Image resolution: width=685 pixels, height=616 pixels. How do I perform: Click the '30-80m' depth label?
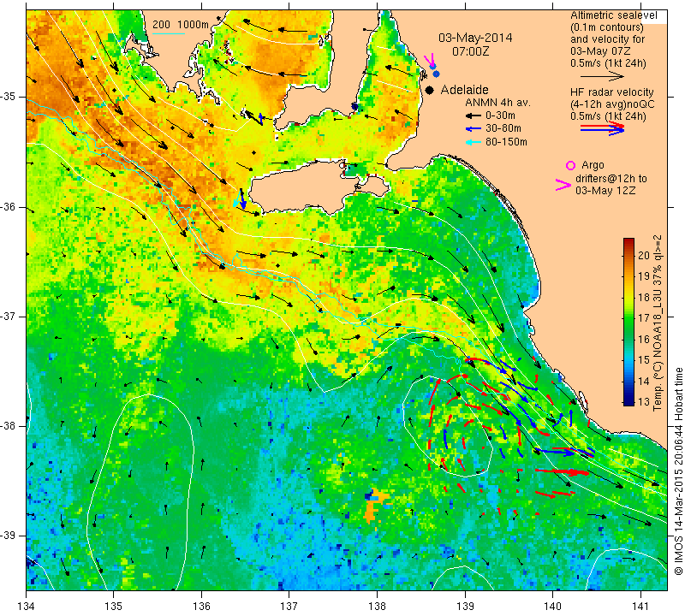[503, 129]
